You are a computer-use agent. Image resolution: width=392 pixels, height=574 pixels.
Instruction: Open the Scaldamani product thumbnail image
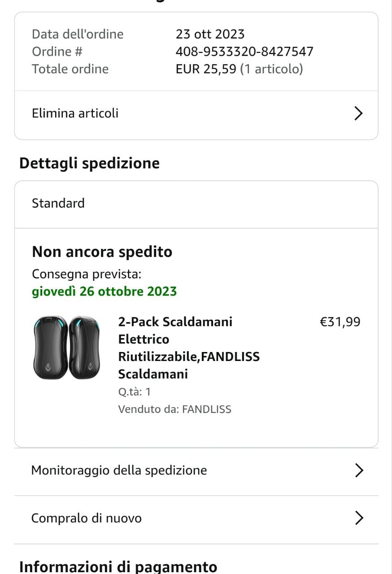(67, 347)
